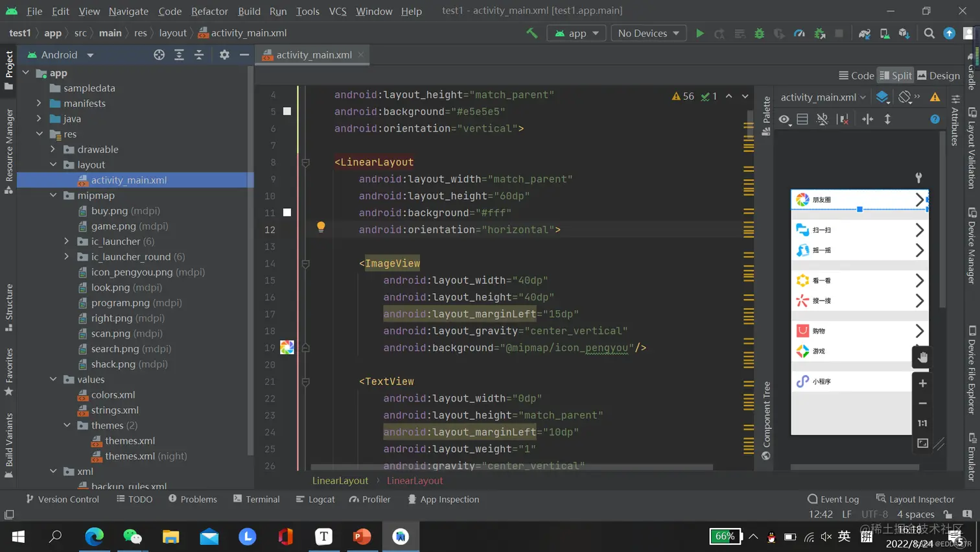Set preview zoom to 1:1
This screenshot has height=552, width=980.
point(922,424)
